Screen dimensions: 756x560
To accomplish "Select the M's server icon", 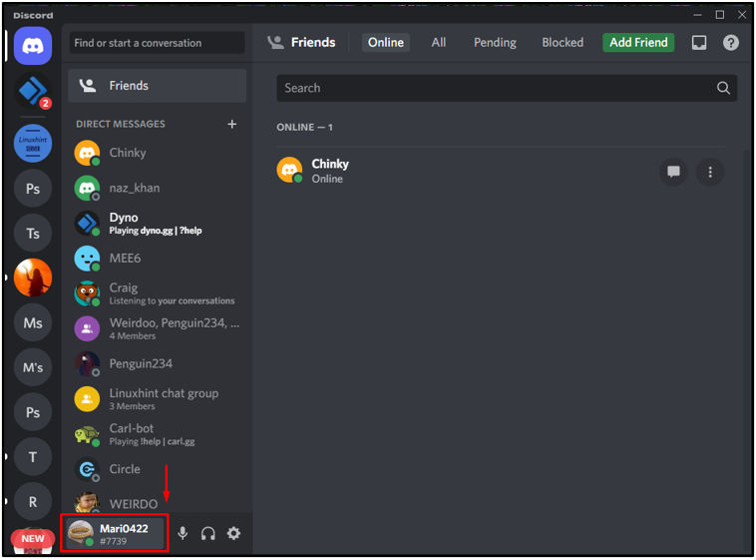I will (x=33, y=367).
